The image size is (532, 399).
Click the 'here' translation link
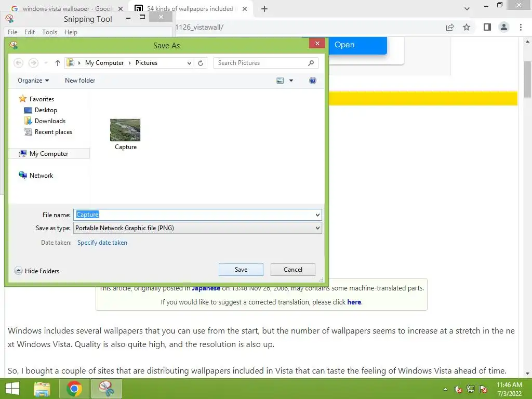(354, 302)
